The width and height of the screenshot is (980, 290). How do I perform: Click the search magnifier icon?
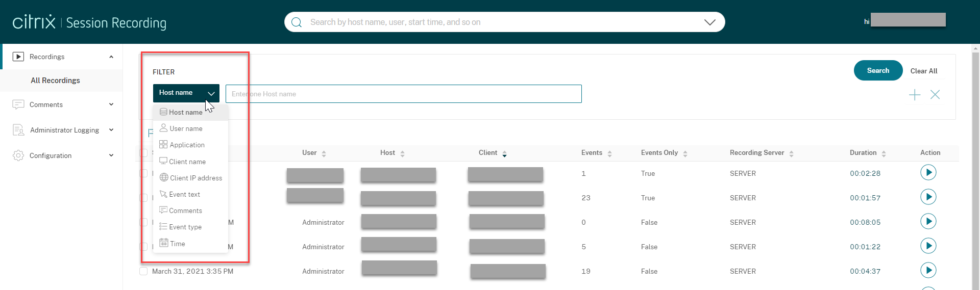point(297,22)
